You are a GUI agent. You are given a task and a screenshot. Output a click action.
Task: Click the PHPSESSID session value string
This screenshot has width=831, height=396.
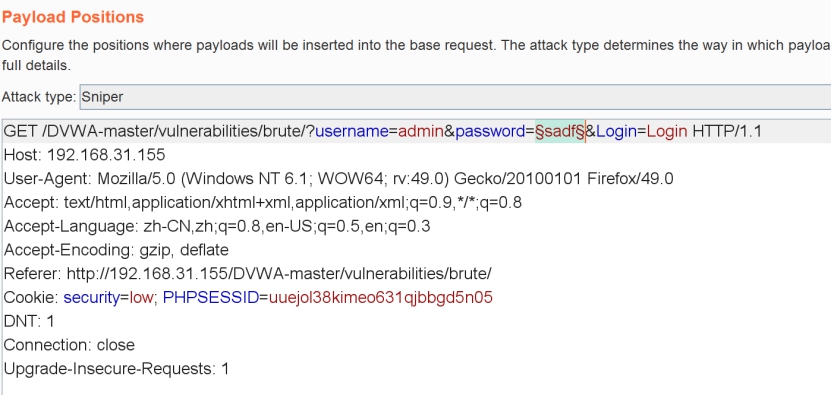[x=381, y=297]
